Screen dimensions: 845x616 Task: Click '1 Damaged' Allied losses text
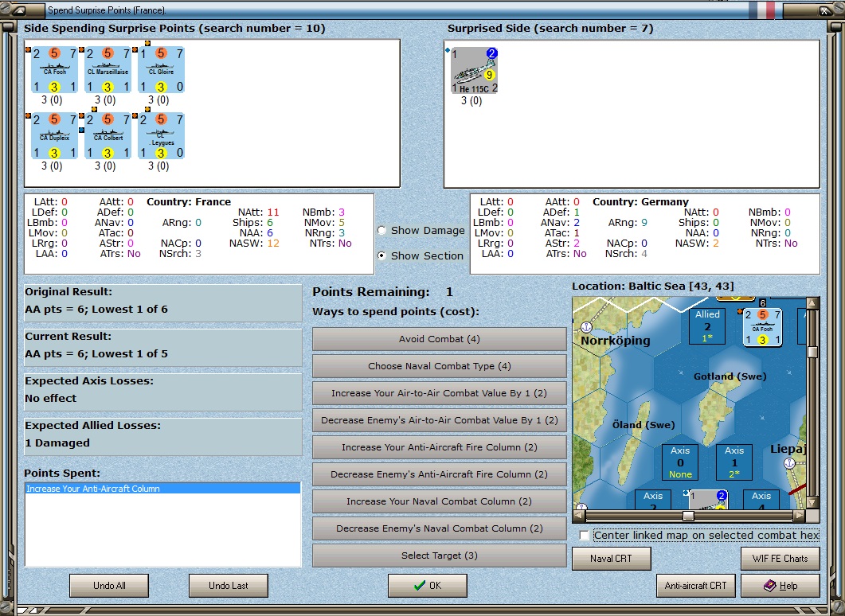[57, 443]
